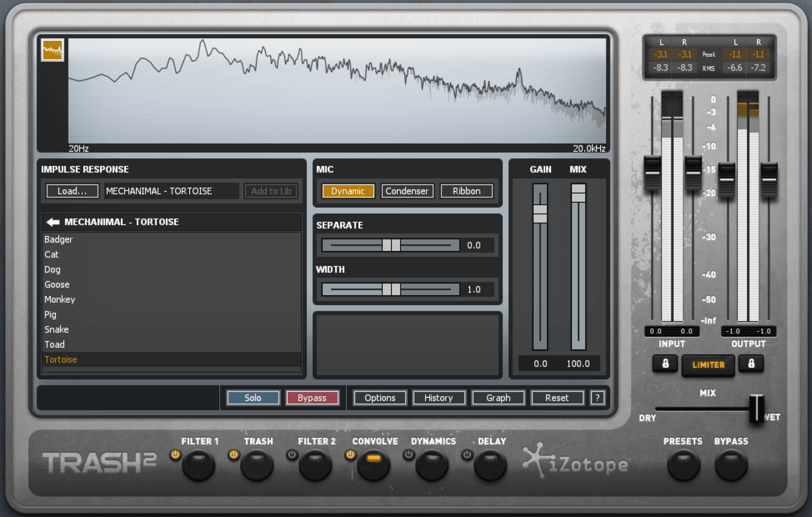Click the orange spectrum display icon

(53, 50)
